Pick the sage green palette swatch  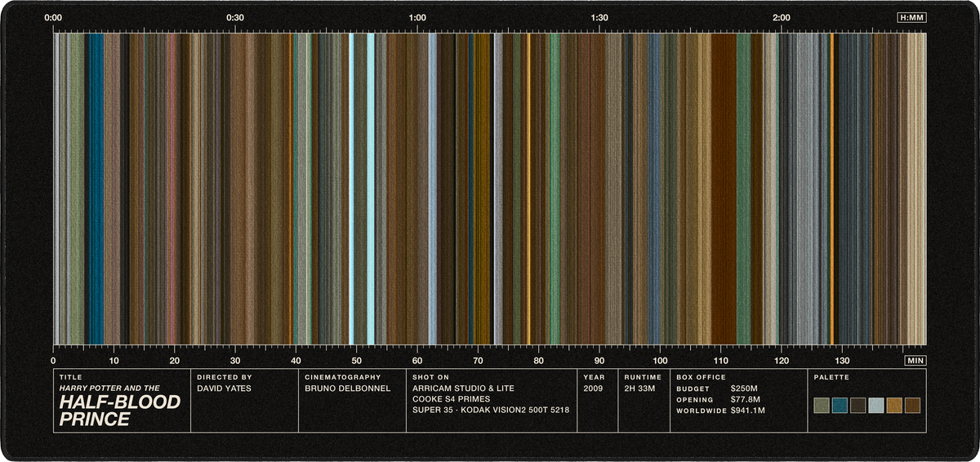tap(822, 405)
